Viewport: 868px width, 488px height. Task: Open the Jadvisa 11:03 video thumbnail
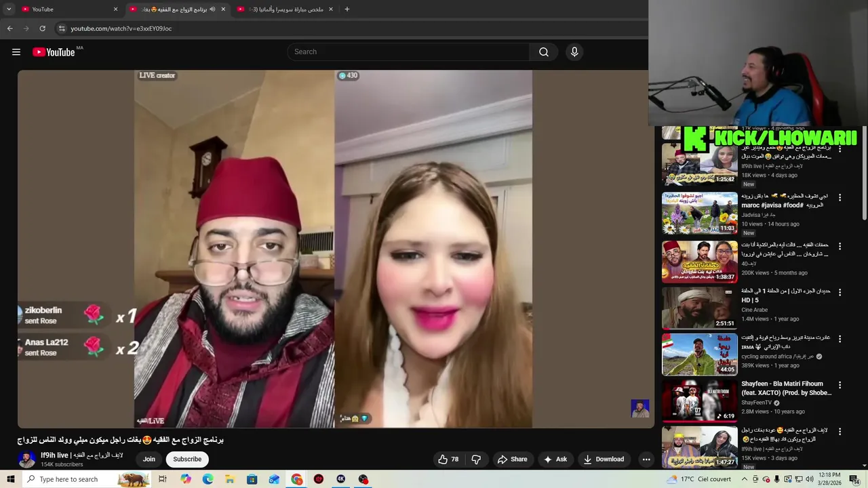click(x=700, y=213)
